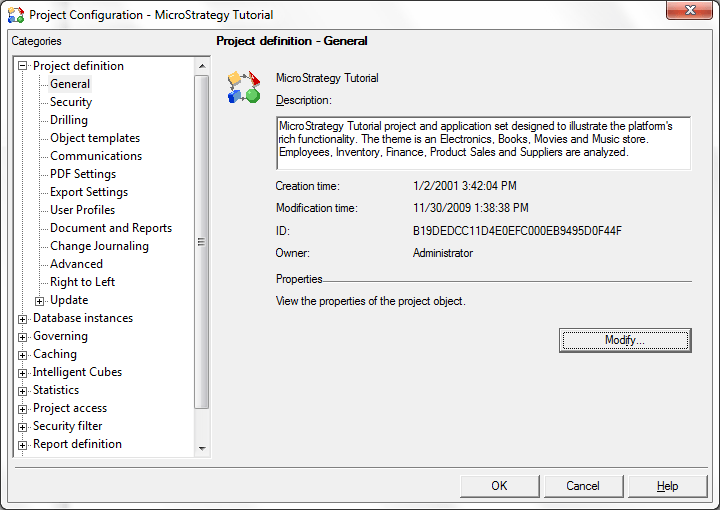Click the modification time 11/30/2009 1:38:38 PM
The image size is (720, 510).
471,208
